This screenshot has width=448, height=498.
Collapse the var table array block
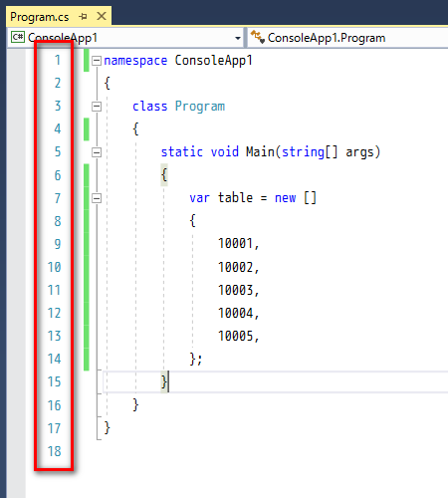click(97, 198)
